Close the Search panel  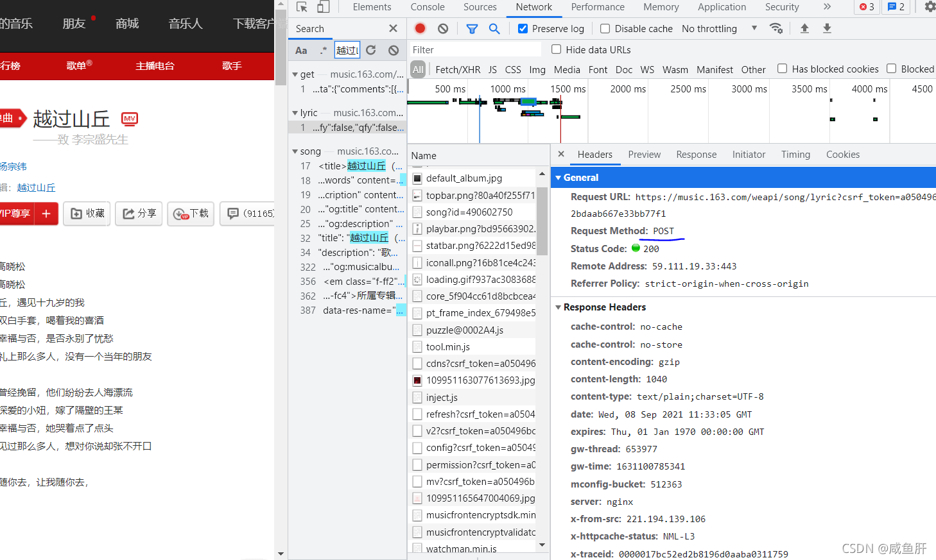tap(393, 28)
